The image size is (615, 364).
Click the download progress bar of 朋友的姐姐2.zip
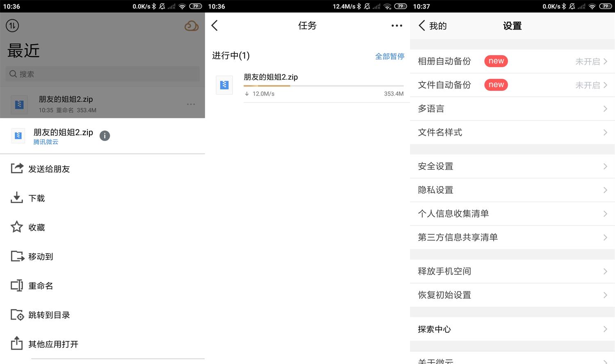(323, 86)
